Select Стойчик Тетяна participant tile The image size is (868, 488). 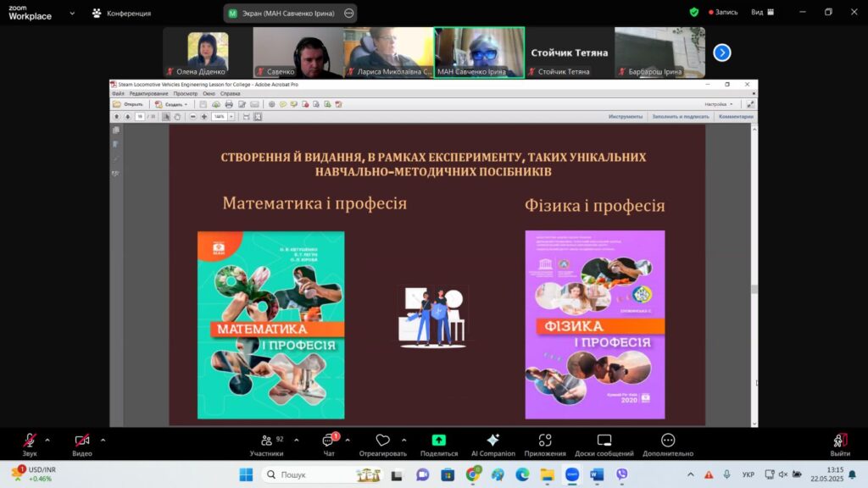(x=569, y=53)
